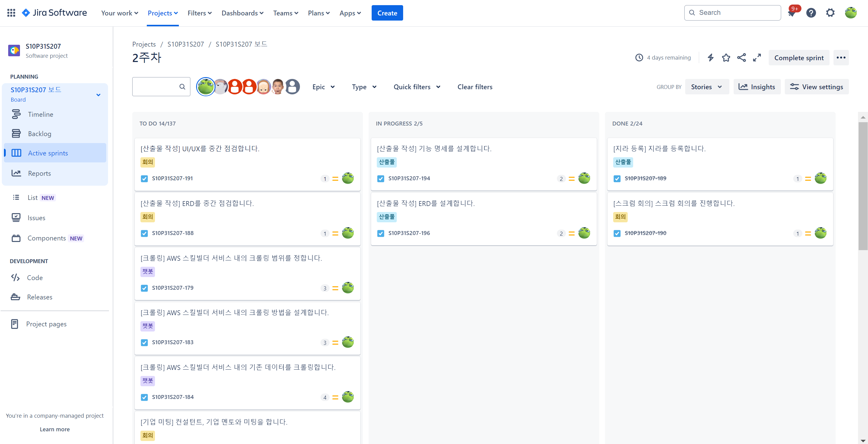Click the share icon
The height and width of the screenshot is (444, 868).
(741, 57)
